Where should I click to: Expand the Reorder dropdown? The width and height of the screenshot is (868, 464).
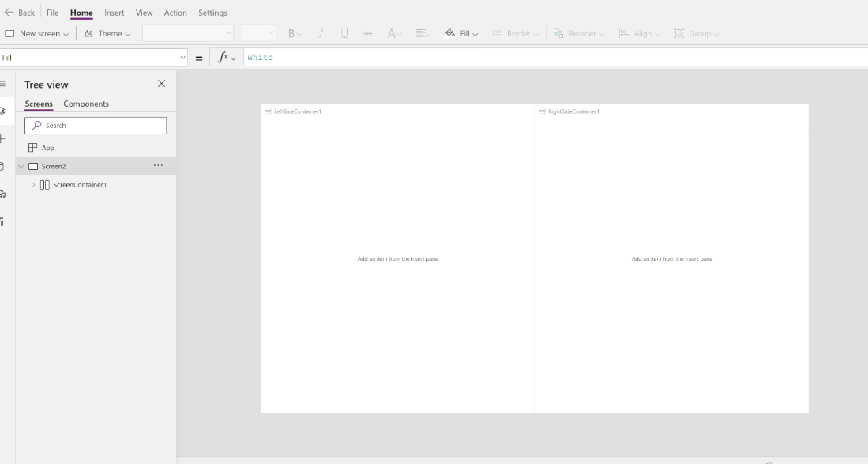pyautogui.click(x=579, y=34)
